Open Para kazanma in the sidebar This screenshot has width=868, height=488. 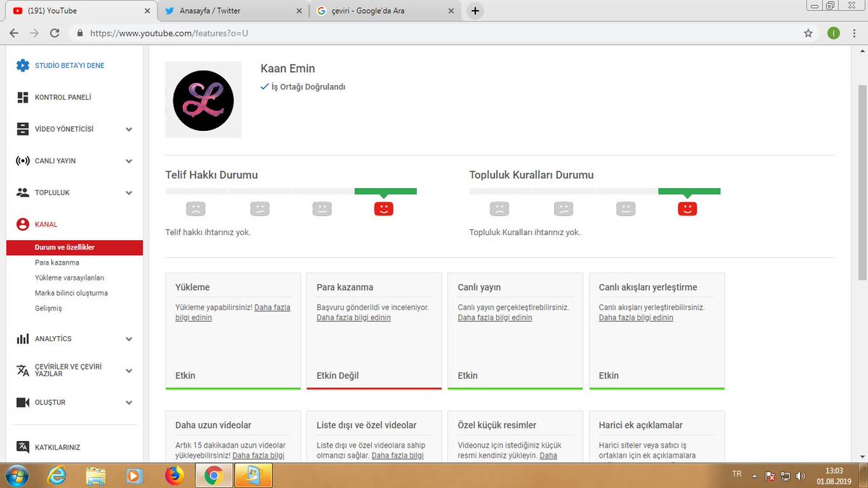57,262
